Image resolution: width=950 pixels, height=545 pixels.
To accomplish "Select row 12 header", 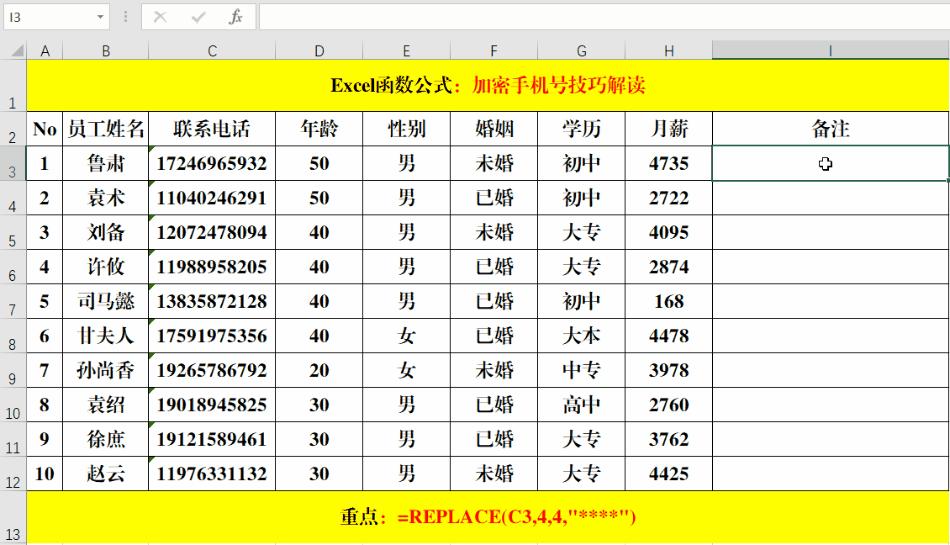I will [13, 474].
